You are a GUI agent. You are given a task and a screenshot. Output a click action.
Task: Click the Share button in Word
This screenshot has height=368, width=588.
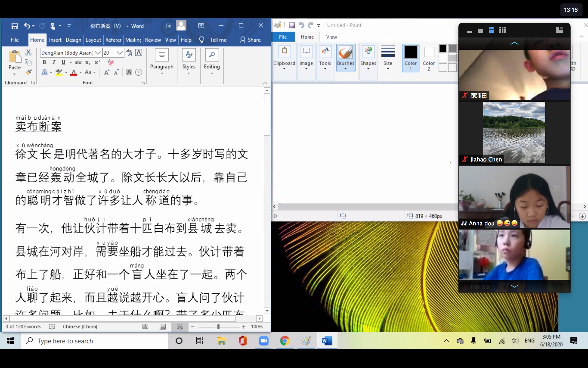coord(250,40)
